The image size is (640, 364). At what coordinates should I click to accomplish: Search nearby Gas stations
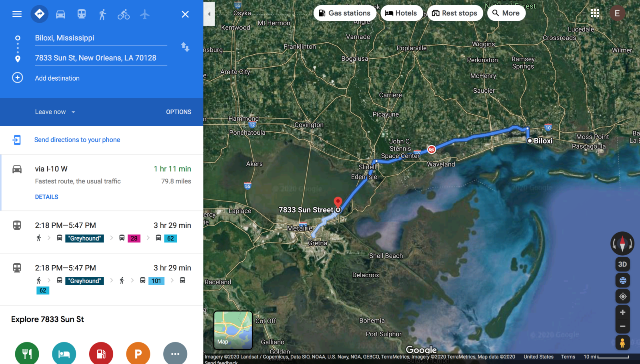[x=344, y=13]
